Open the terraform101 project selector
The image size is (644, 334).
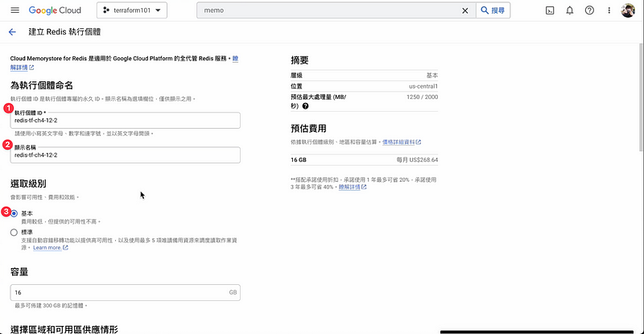[132, 10]
